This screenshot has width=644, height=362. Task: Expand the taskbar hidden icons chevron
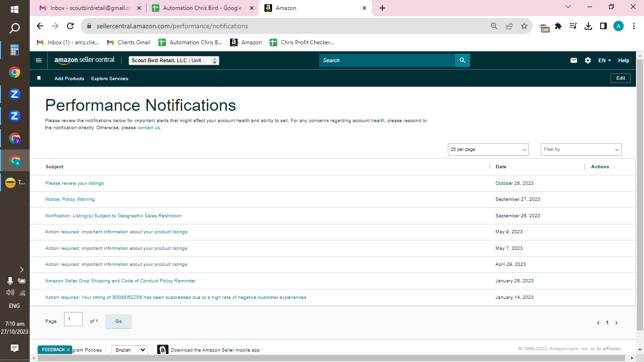[x=21, y=270]
